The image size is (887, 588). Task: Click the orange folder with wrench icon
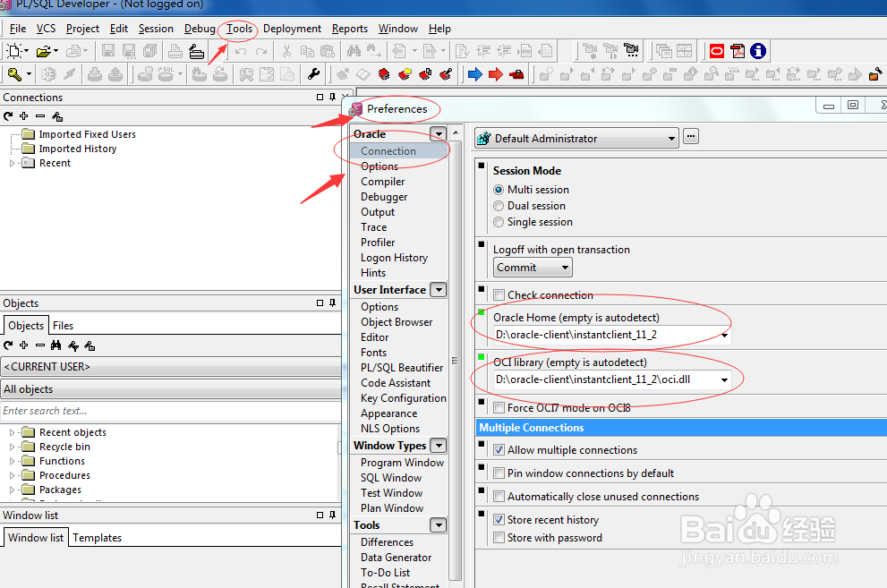pyautogui.click(x=874, y=74)
